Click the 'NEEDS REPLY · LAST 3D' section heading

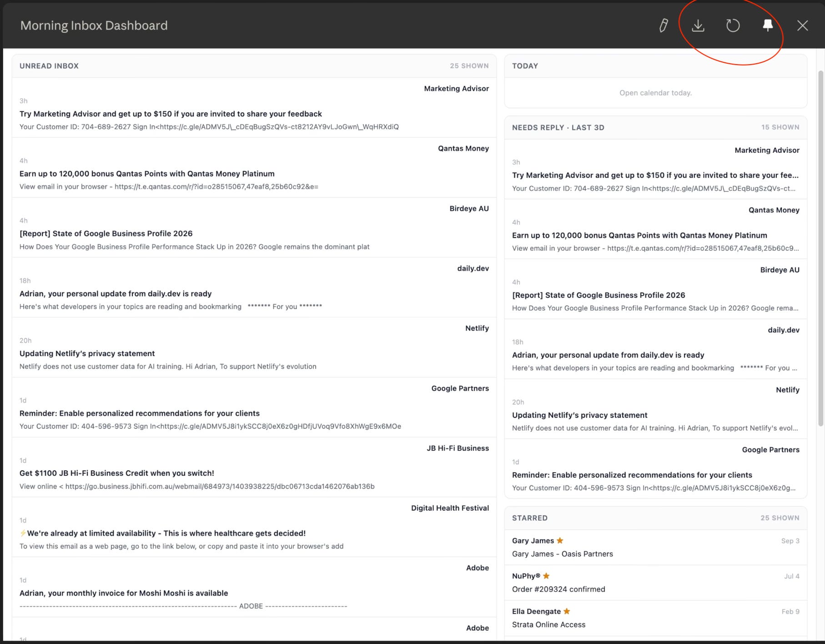(558, 128)
